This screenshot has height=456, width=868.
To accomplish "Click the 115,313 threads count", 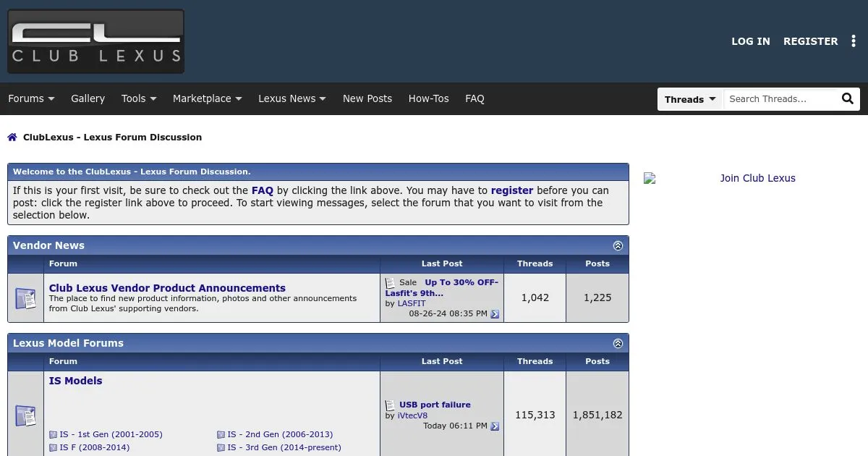I will pyautogui.click(x=535, y=415).
